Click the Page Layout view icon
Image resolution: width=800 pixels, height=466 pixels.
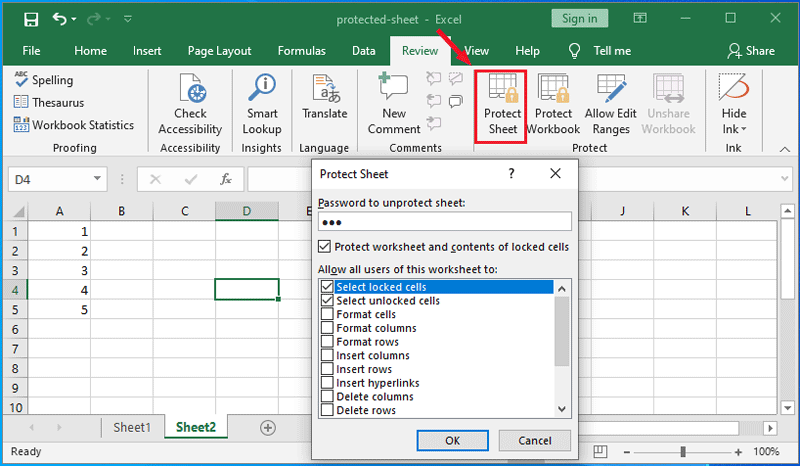click(601, 452)
